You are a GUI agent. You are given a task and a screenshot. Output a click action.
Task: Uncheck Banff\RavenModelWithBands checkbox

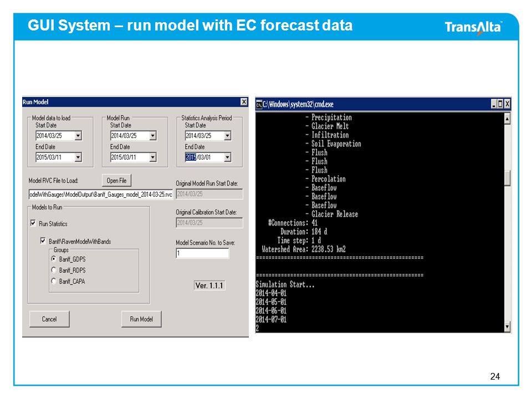click(43, 241)
